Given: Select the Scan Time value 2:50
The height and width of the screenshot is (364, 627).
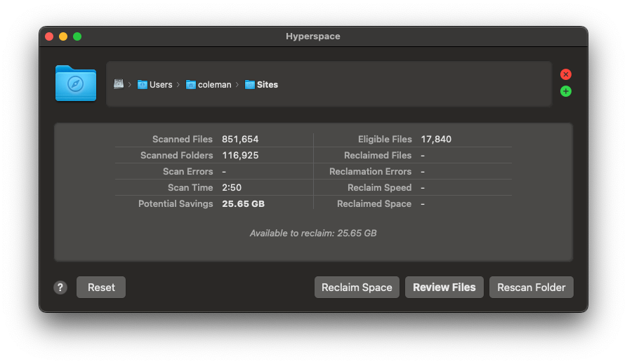Looking at the screenshot, I should pyautogui.click(x=232, y=187).
